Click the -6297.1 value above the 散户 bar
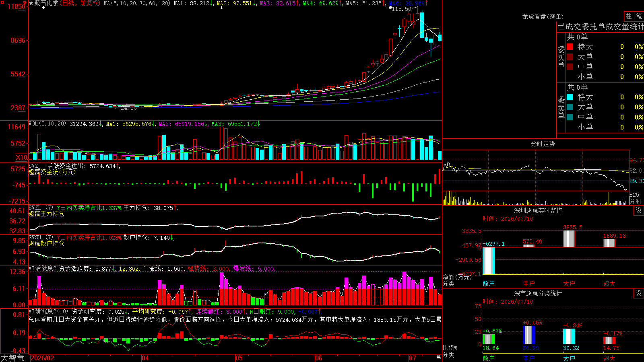 [x=493, y=244]
